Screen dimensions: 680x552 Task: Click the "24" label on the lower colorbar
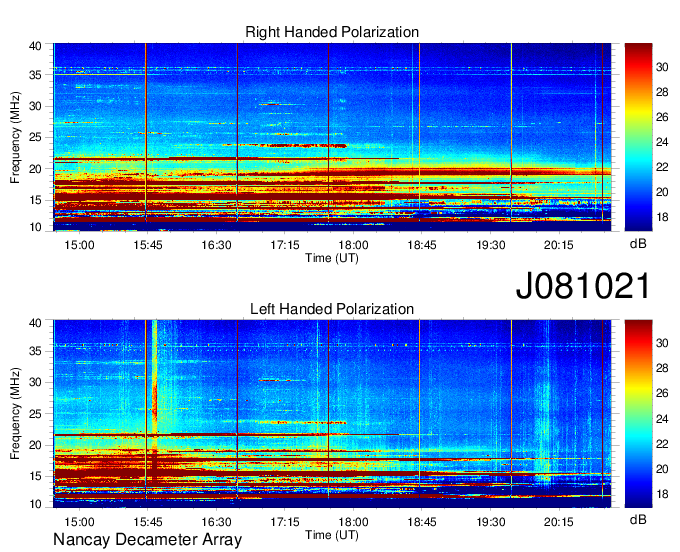coord(662,419)
